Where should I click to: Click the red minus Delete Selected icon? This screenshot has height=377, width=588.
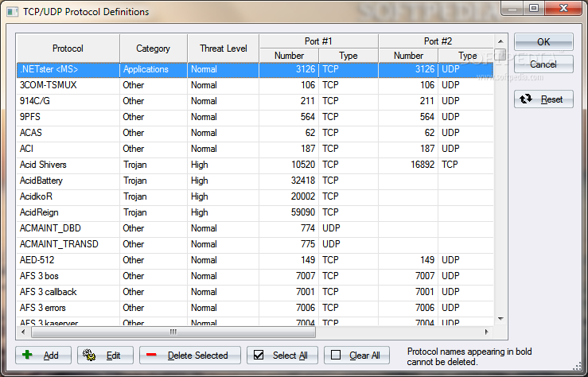[x=151, y=355]
